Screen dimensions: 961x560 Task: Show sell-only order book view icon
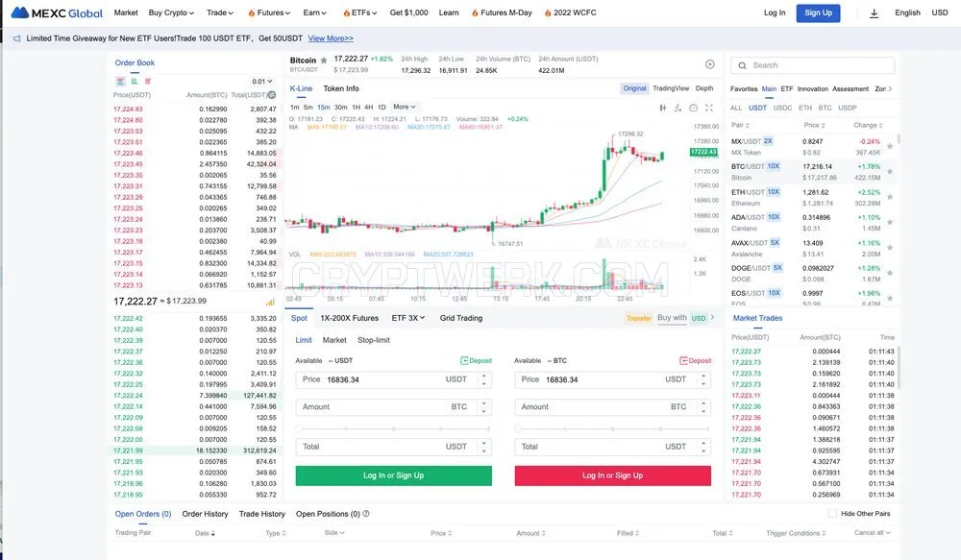click(x=148, y=81)
